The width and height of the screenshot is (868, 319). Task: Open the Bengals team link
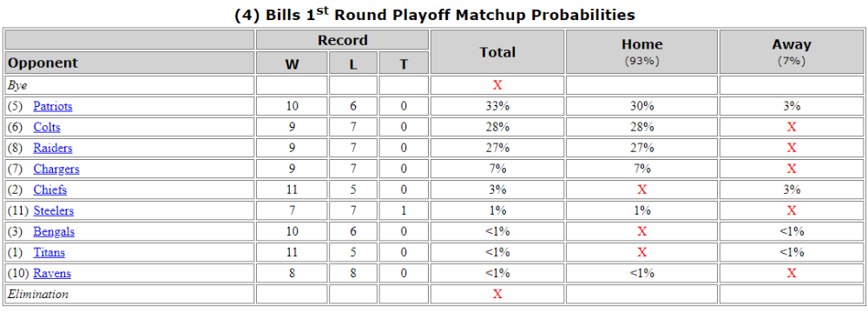click(54, 231)
